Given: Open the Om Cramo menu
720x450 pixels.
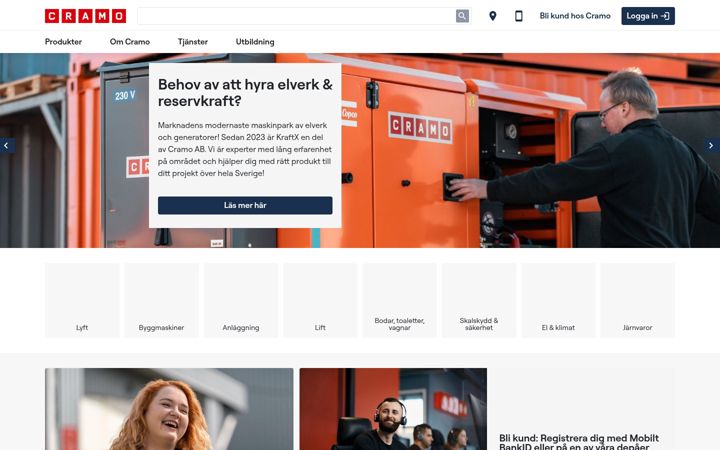Looking at the screenshot, I should pyautogui.click(x=130, y=42).
